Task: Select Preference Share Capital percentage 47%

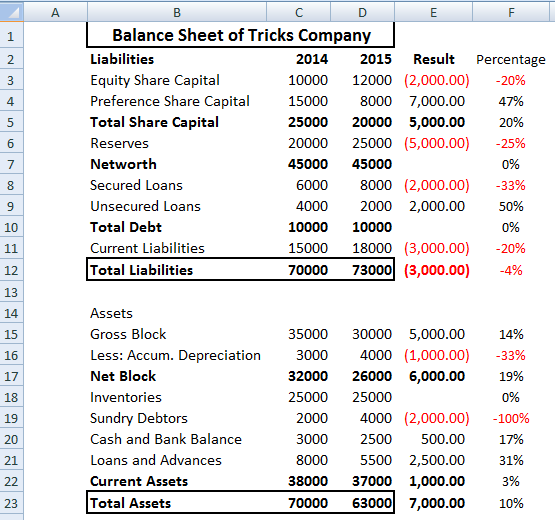Action: [511, 101]
